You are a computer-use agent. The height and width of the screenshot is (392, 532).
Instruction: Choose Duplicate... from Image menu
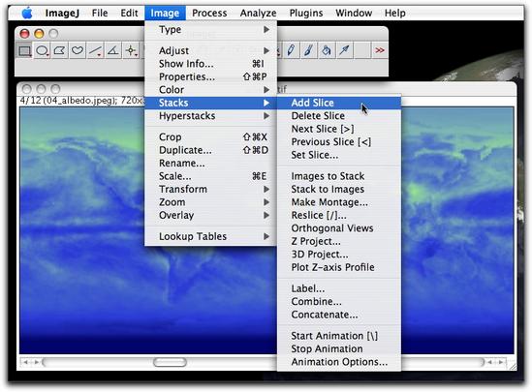[x=210, y=150]
